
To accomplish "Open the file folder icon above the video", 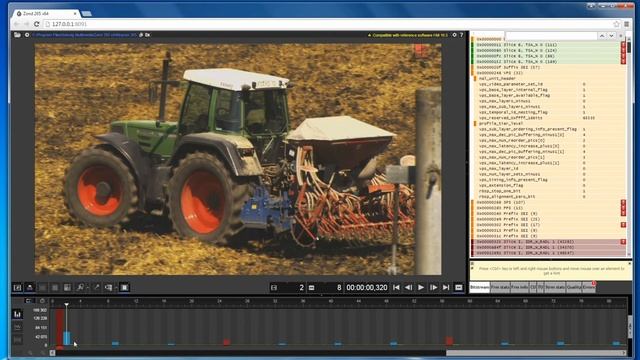I will click(x=17, y=35).
